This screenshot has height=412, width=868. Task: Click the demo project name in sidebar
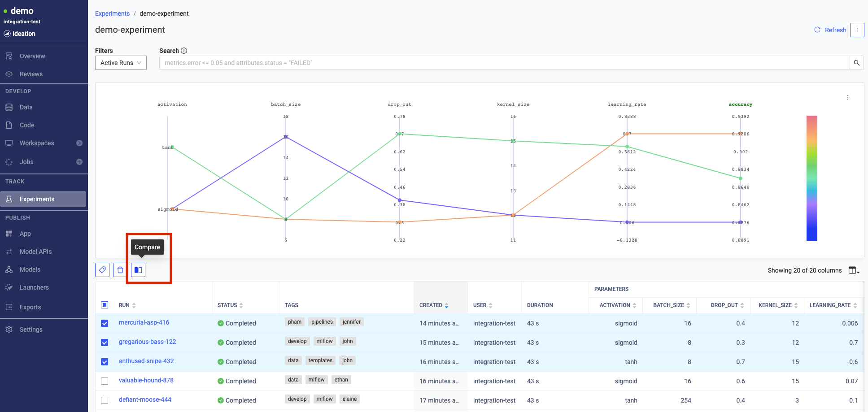point(22,11)
